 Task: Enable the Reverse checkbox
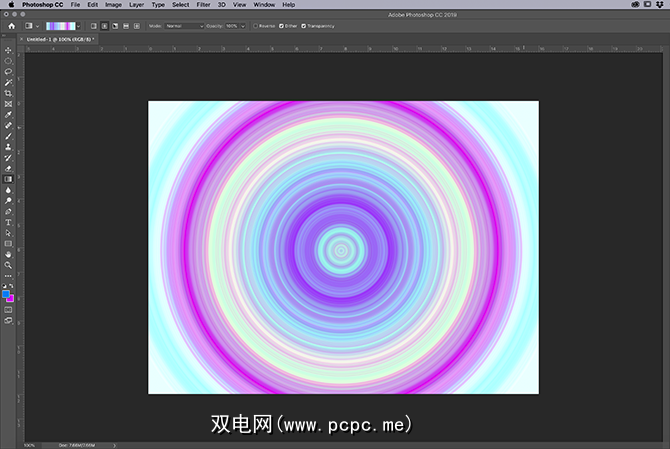[256, 25]
